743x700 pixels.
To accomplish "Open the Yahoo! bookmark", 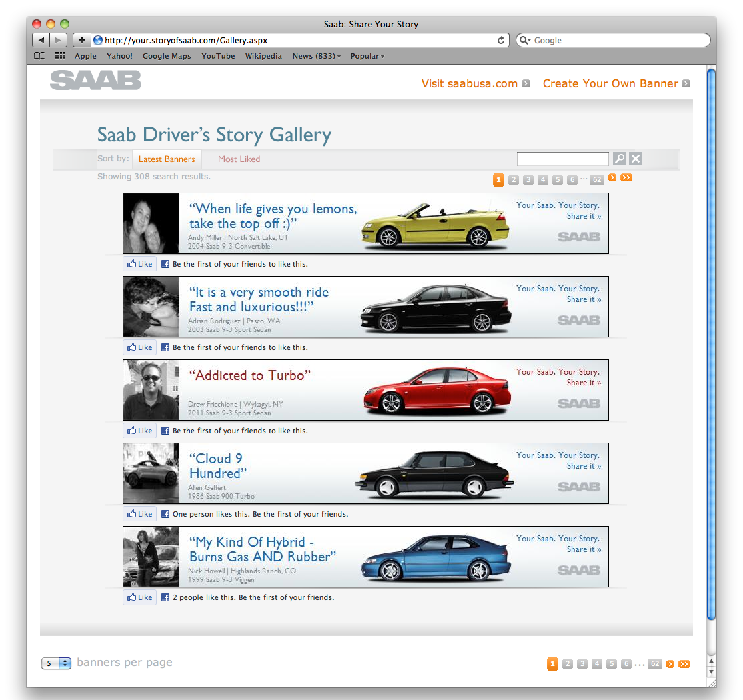I will pyautogui.click(x=119, y=56).
